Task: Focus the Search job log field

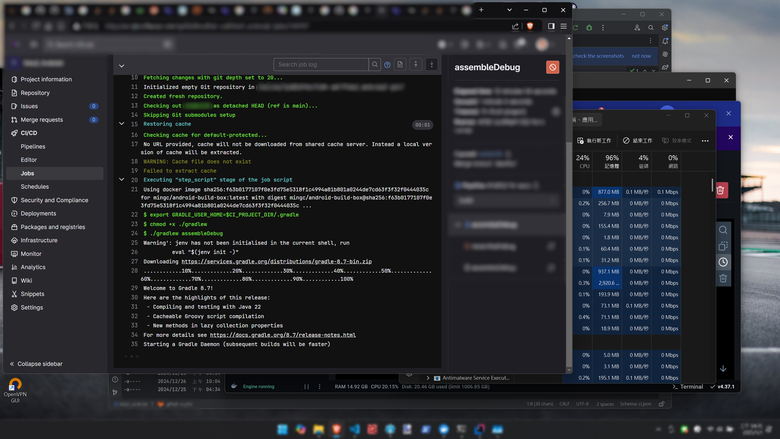Action: click(x=321, y=64)
